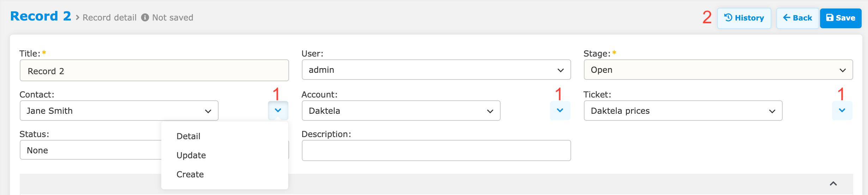Open the Ticket dropdown showing Daktela prices
The image size is (868, 195).
click(683, 111)
